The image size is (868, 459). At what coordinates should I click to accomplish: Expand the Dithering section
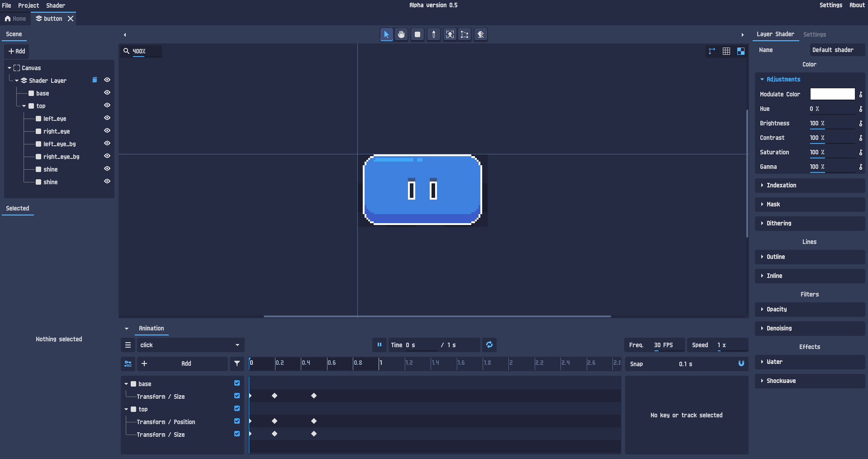click(x=810, y=223)
